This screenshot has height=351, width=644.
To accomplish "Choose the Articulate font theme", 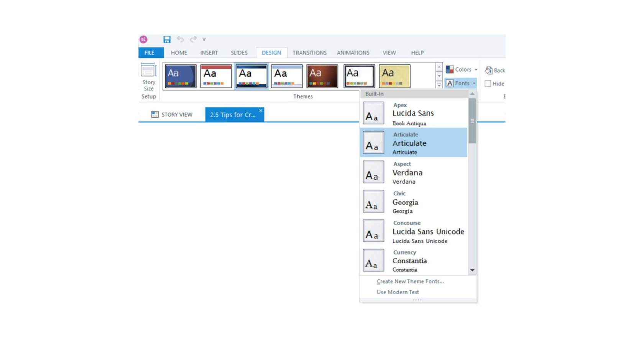I will pos(414,143).
